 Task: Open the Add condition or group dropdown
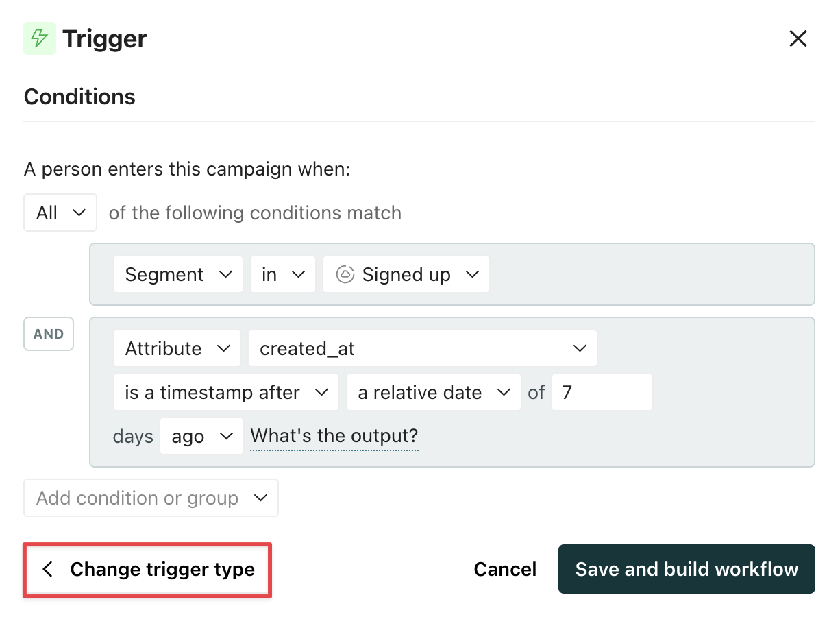click(151, 498)
